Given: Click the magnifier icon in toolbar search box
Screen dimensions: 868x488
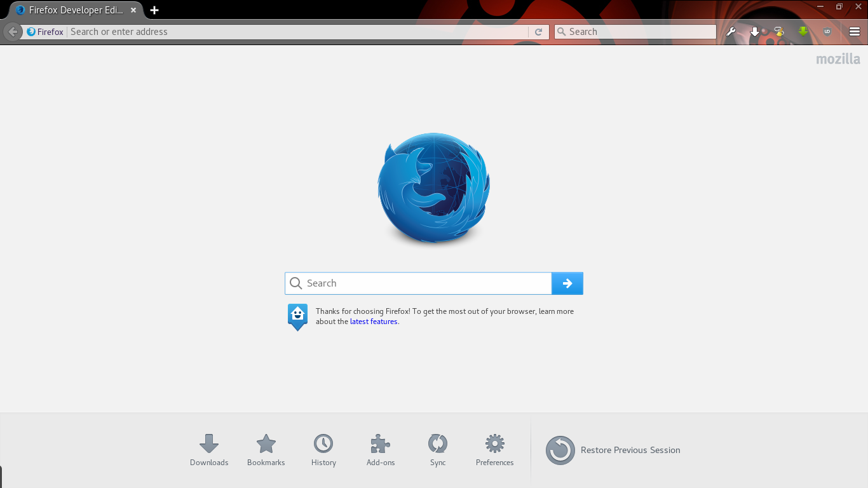Looking at the screenshot, I should (561, 32).
